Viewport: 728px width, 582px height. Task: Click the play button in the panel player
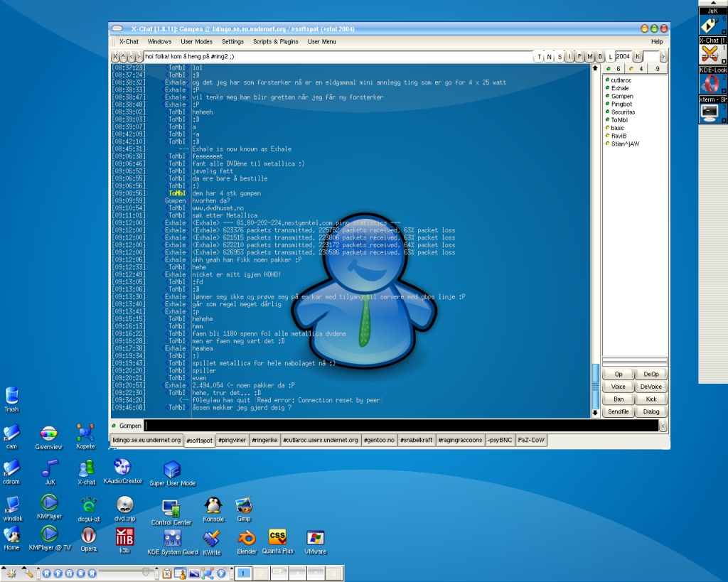click(x=58, y=573)
